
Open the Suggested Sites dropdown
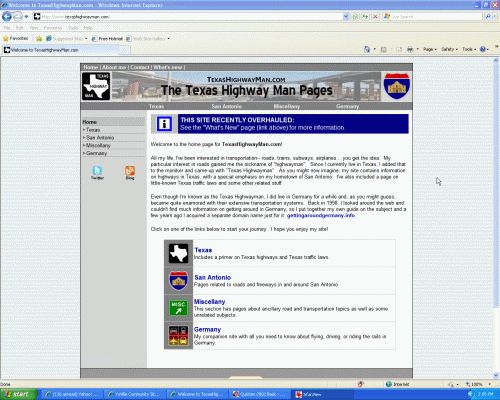67,39
